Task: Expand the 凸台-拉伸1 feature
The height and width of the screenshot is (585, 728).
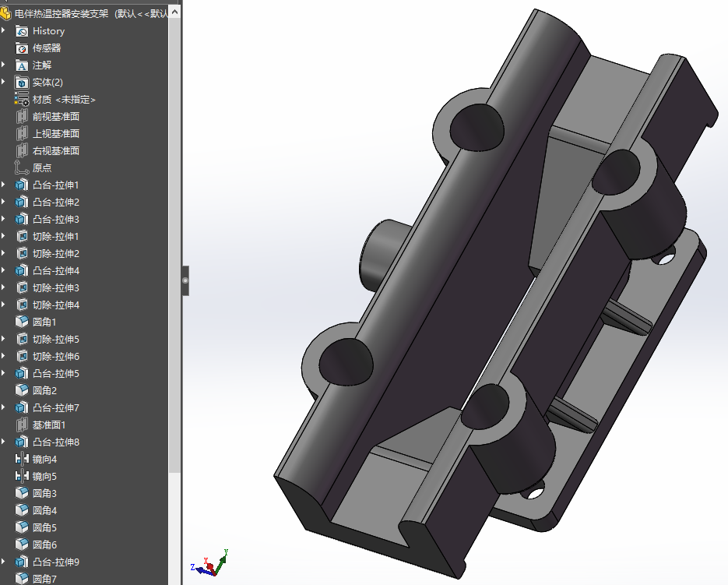Action: coord(4,185)
